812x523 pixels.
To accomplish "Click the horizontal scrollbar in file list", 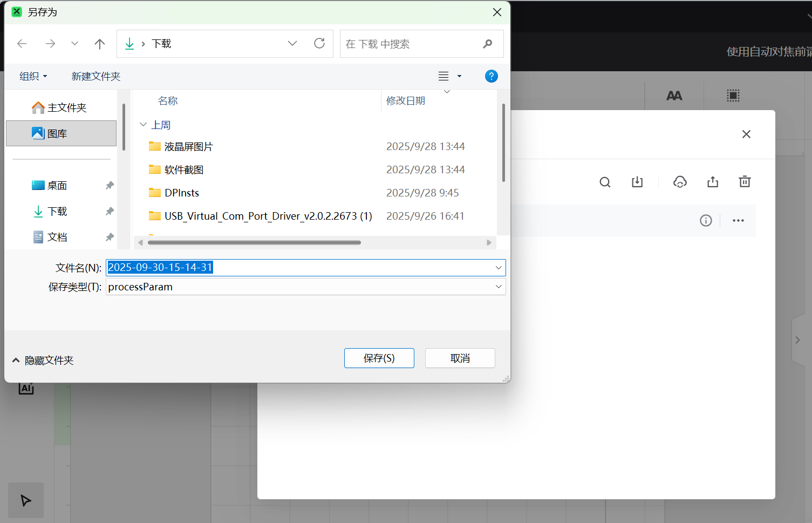I will click(x=254, y=242).
